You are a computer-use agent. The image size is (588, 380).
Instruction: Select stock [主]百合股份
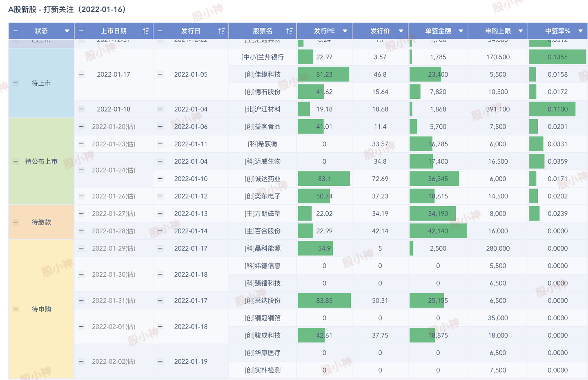tap(263, 231)
